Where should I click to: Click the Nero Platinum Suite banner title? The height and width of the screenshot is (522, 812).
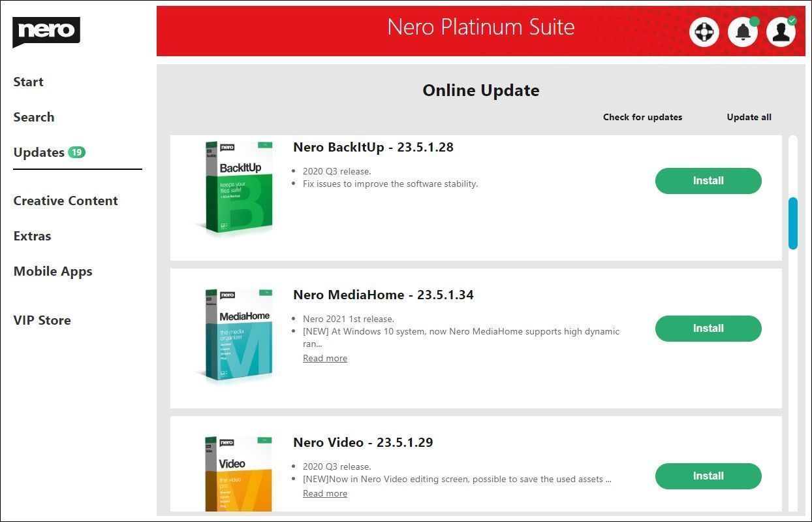tap(481, 27)
